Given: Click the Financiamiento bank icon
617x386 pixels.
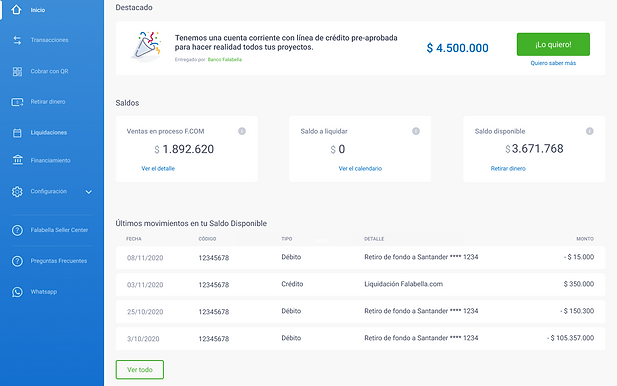Looking at the screenshot, I should tap(17, 160).
